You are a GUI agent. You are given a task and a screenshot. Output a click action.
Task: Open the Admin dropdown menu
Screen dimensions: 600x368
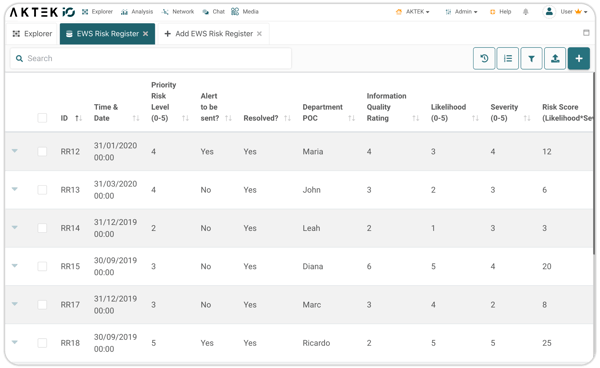[x=461, y=12]
